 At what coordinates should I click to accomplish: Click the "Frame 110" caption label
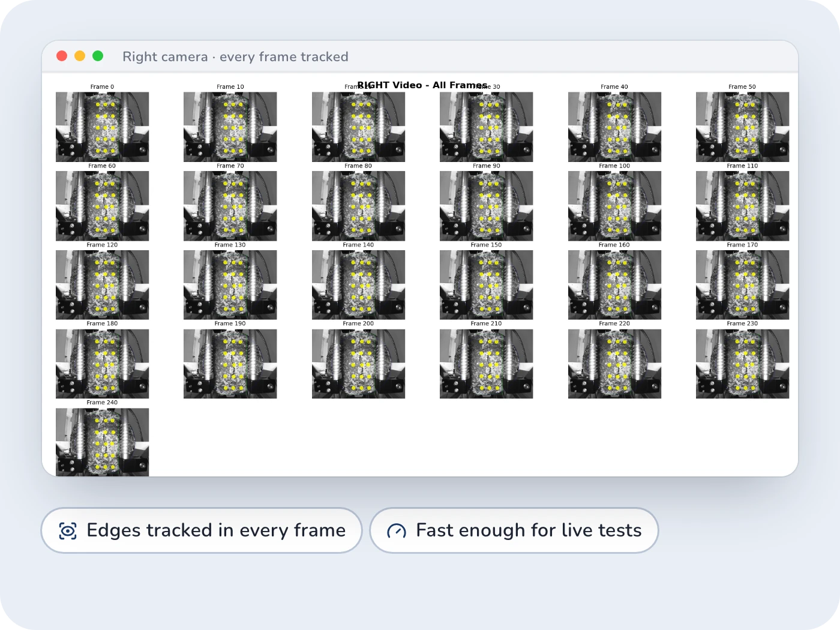742,166
